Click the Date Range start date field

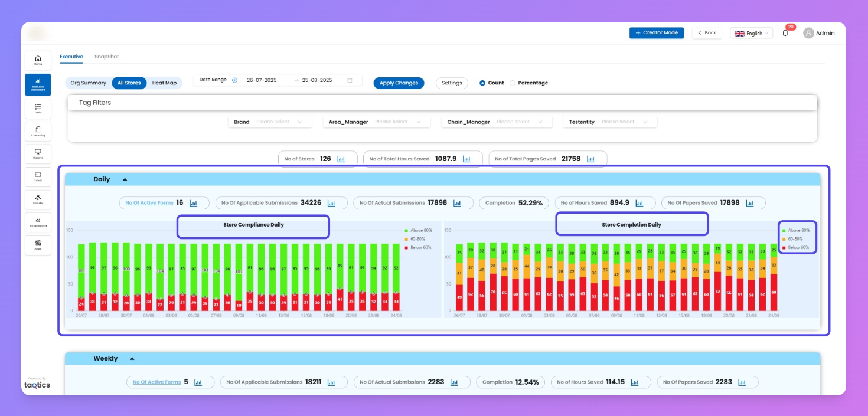(x=262, y=80)
